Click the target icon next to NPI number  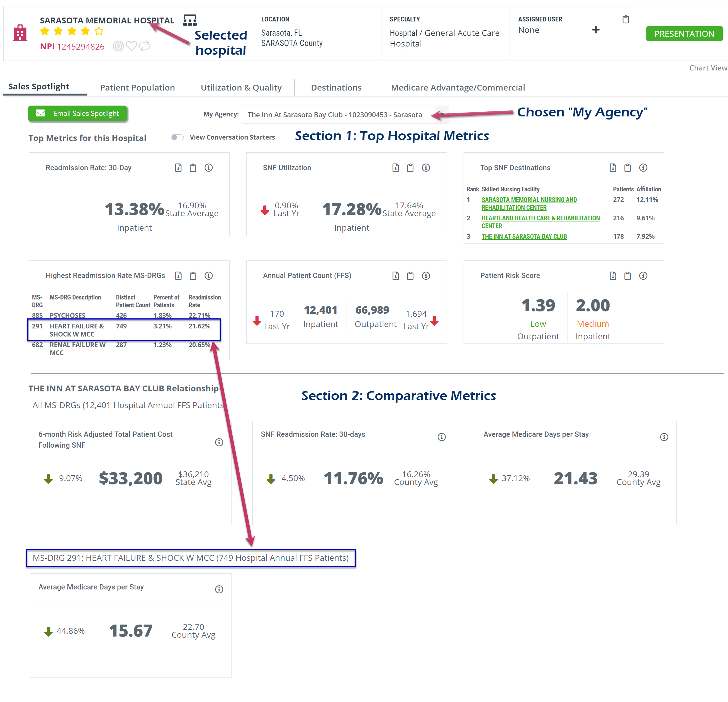118,46
